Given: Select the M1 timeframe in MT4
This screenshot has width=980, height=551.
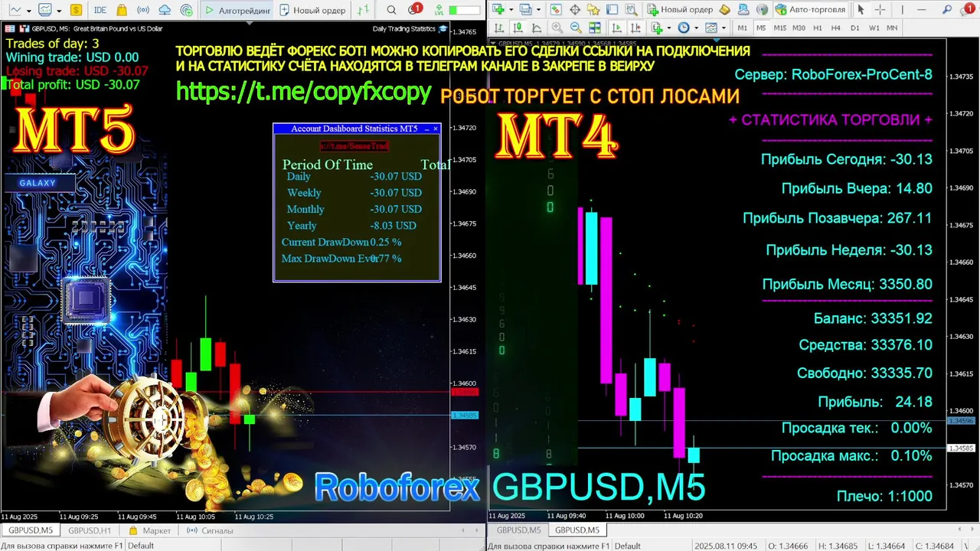Looking at the screenshot, I should 742,28.
